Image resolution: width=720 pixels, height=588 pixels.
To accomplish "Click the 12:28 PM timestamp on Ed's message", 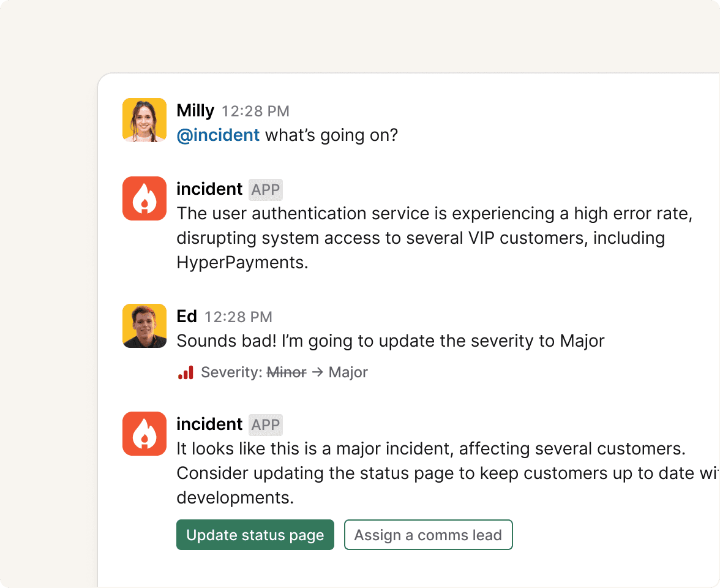I will click(238, 317).
